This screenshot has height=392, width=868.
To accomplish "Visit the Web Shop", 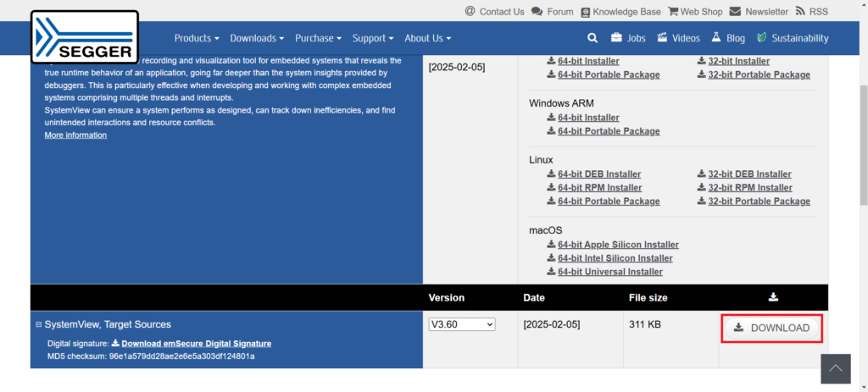I will click(x=695, y=12).
